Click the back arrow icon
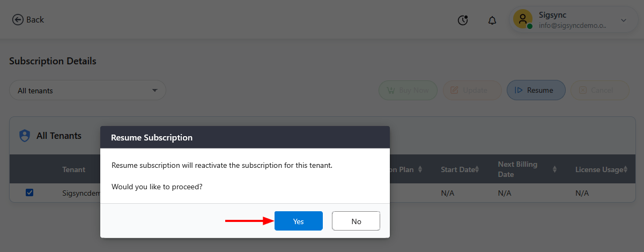This screenshot has height=252, width=644. coord(18,19)
